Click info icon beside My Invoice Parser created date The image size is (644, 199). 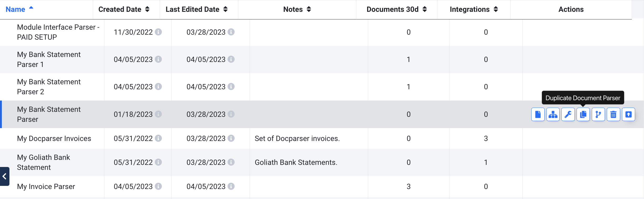(158, 186)
